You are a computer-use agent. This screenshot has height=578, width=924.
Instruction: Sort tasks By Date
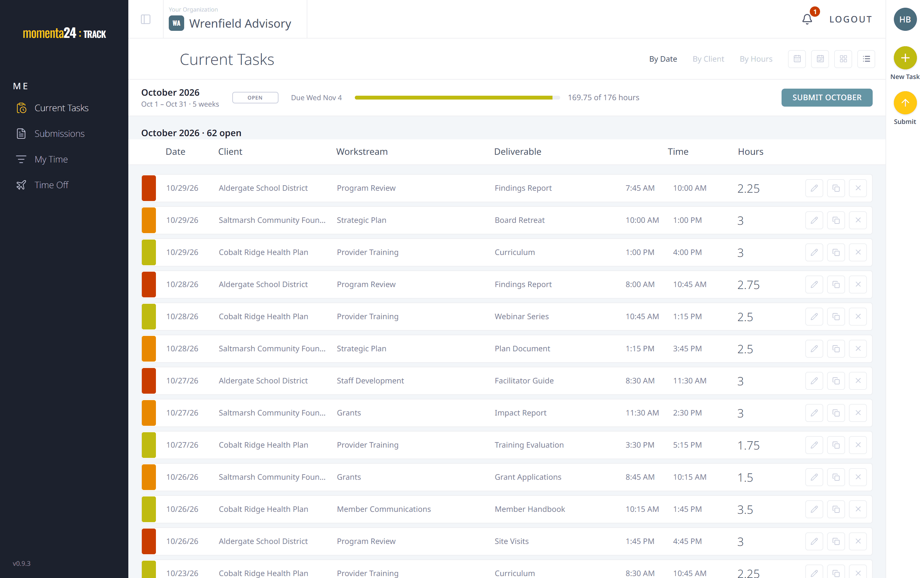coord(663,59)
